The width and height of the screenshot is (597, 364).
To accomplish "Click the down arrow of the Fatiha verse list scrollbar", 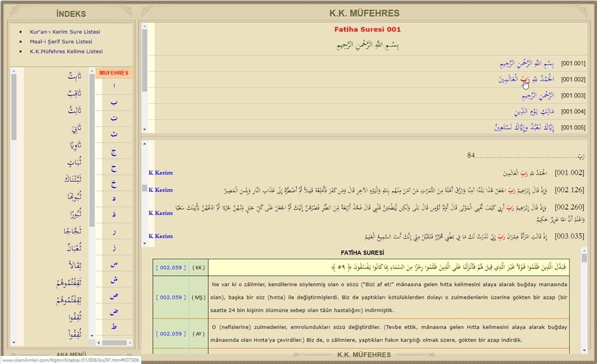I will point(145,129).
